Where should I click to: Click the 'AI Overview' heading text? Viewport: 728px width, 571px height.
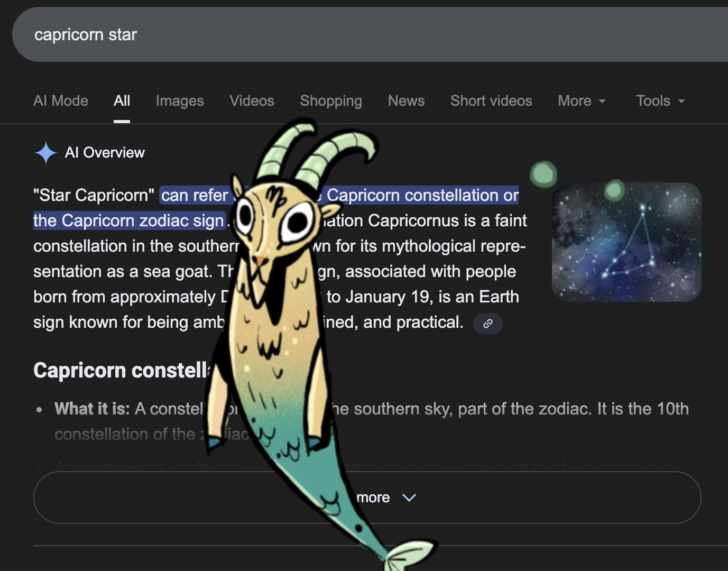105,153
